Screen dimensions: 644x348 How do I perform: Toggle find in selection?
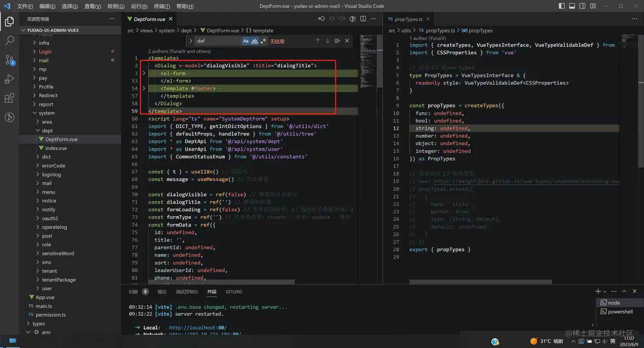click(x=337, y=41)
